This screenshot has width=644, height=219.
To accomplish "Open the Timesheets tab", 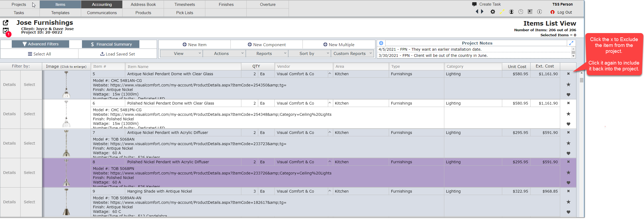I will coord(184,5).
